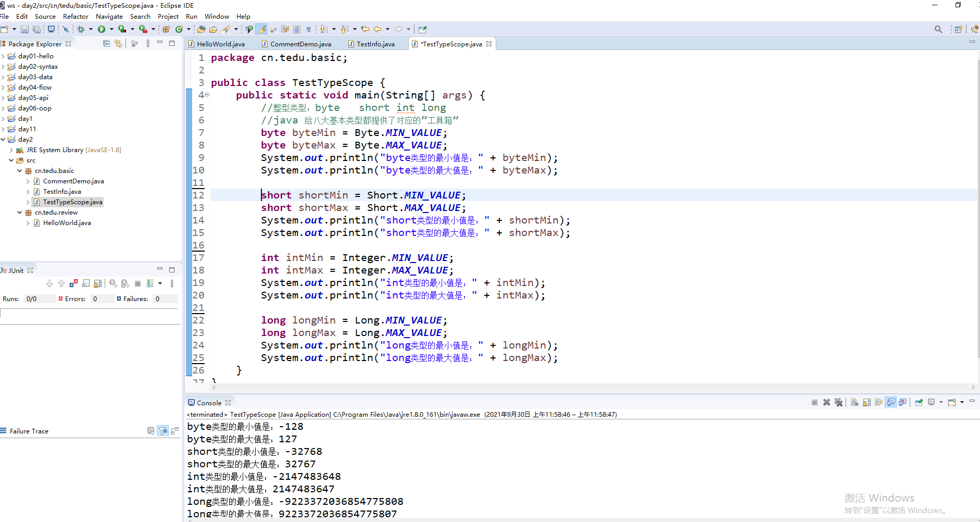Collapse the day2 project node
Image resolution: width=980 pixels, height=522 pixels.
click(x=3, y=140)
